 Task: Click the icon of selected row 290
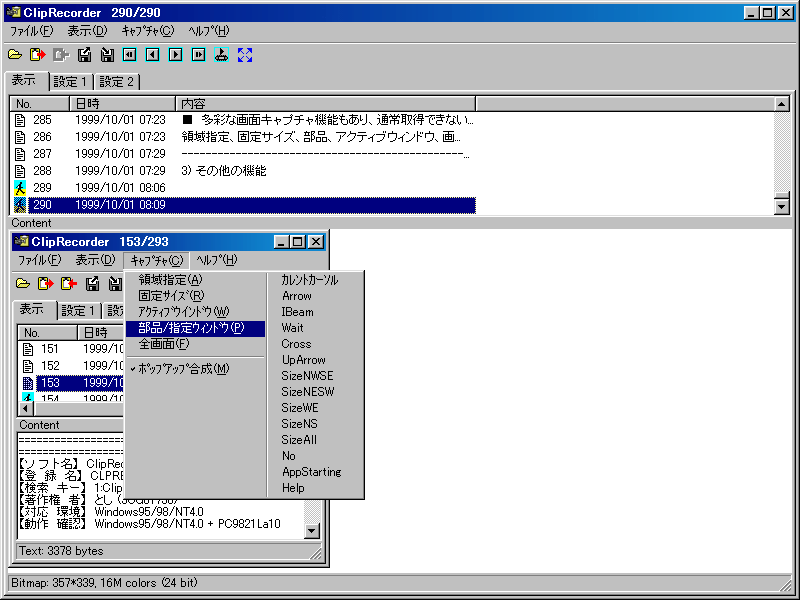(x=20, y=205)
